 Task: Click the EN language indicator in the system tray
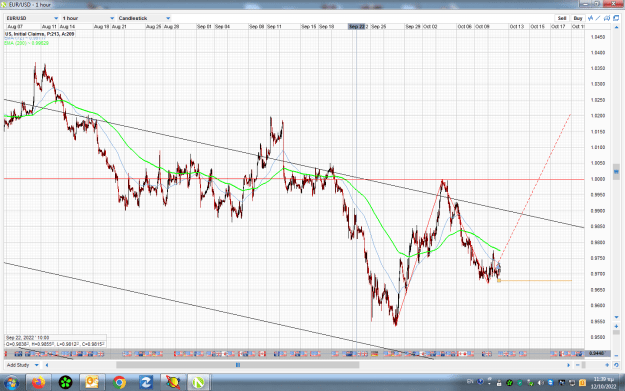pyautogui.click(x=470, y=381)
